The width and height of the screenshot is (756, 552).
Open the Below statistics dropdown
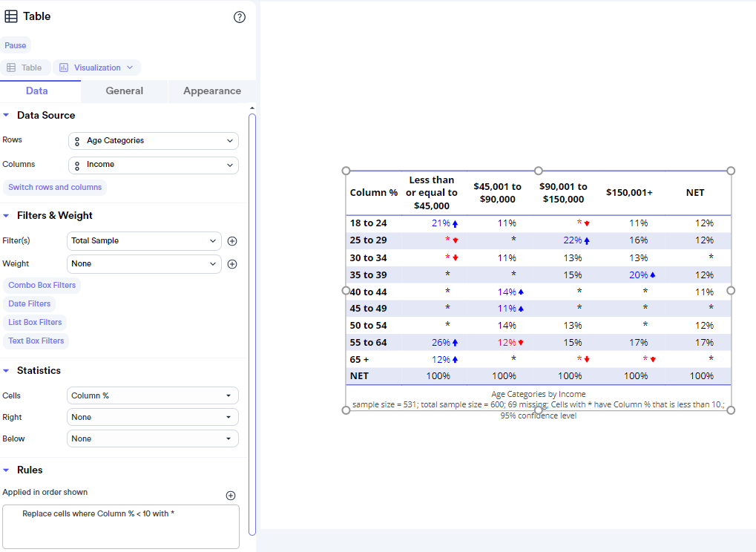pyautogui.click(x=152, y=438)
